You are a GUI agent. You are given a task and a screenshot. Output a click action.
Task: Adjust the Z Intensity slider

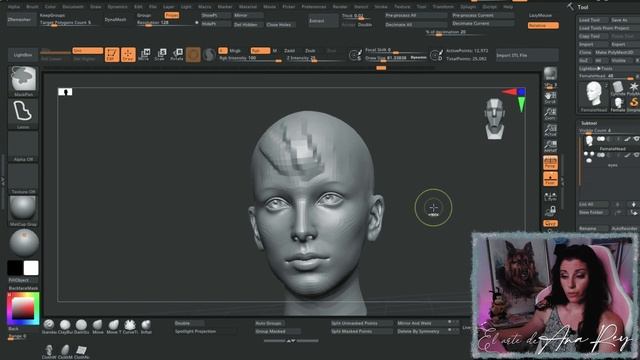314,58
